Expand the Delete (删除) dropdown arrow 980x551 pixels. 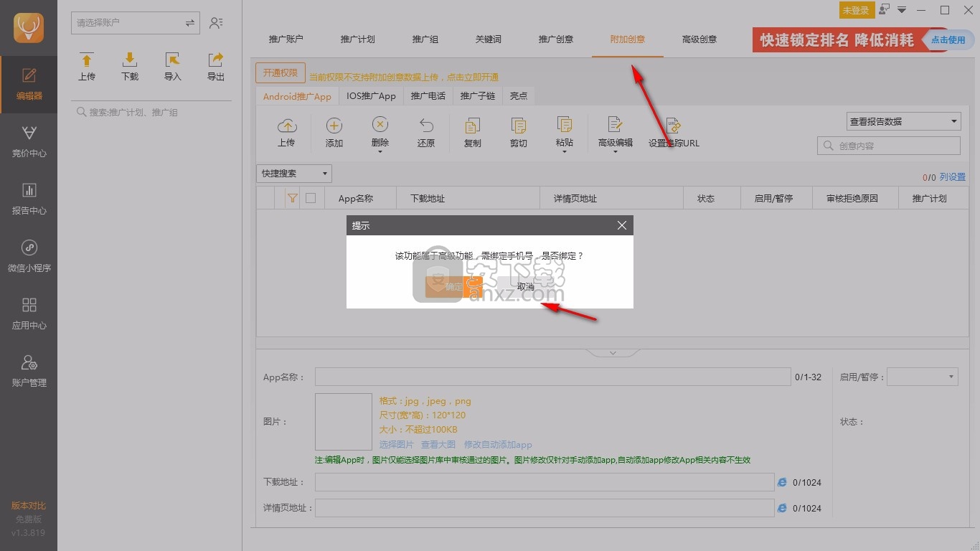pos(380,151)
